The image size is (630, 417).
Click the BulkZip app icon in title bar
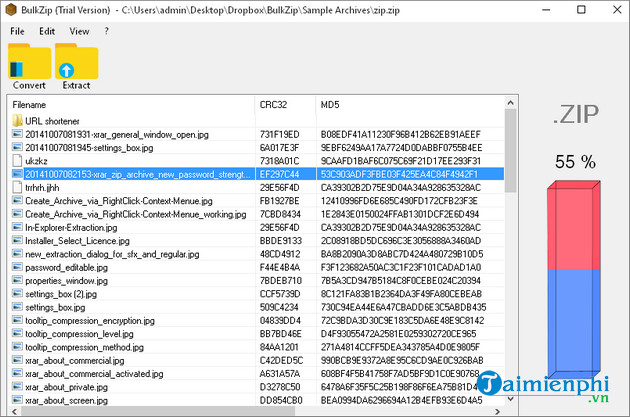point(11,10)
